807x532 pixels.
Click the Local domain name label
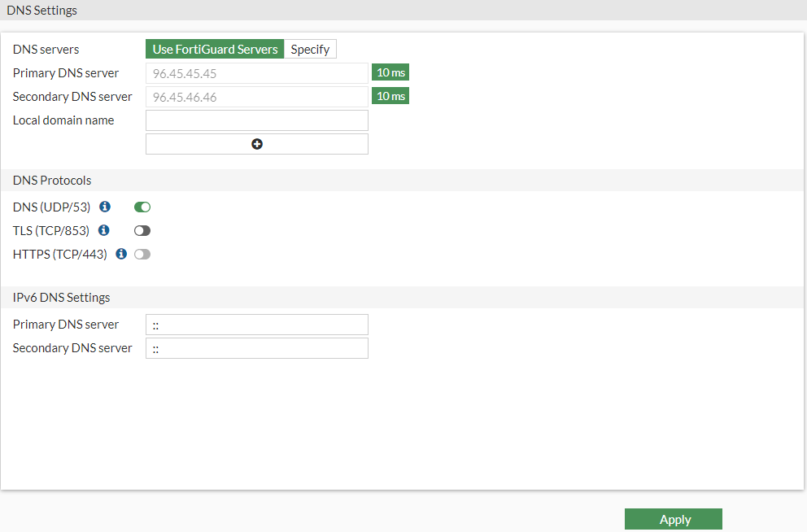point(63,120)
